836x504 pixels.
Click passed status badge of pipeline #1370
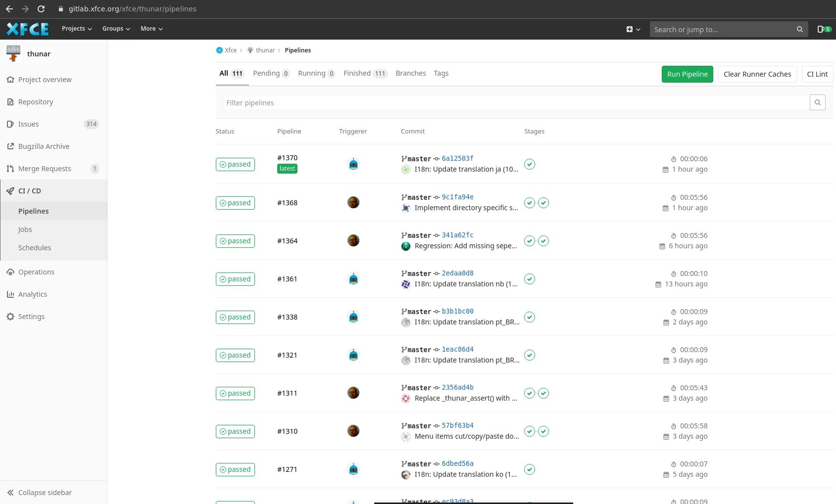click(235, 164)
